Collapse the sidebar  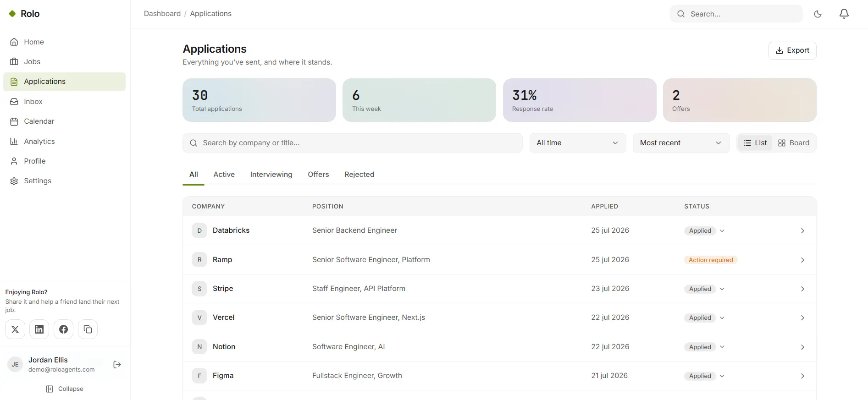[x=65, y=389]
